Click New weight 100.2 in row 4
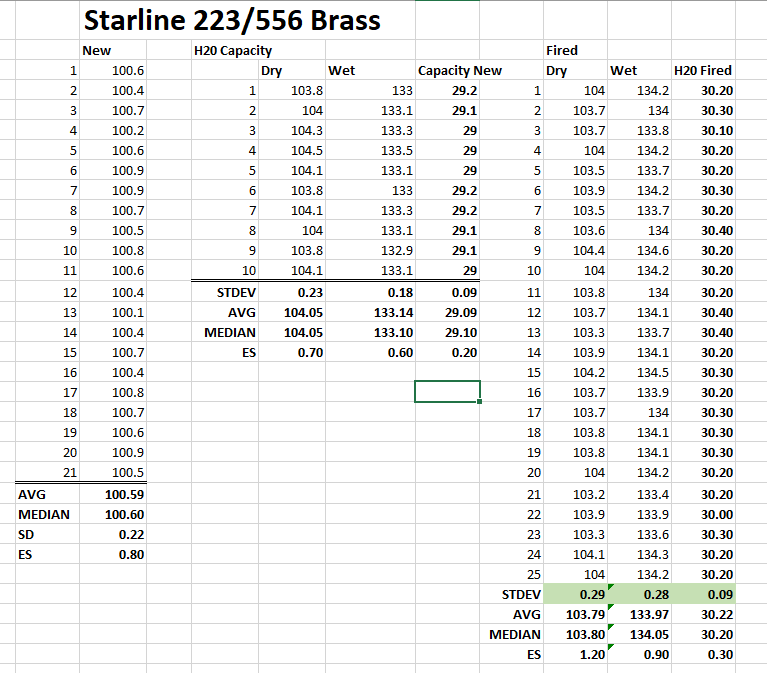The image size is (767, 673). [113, 131]
